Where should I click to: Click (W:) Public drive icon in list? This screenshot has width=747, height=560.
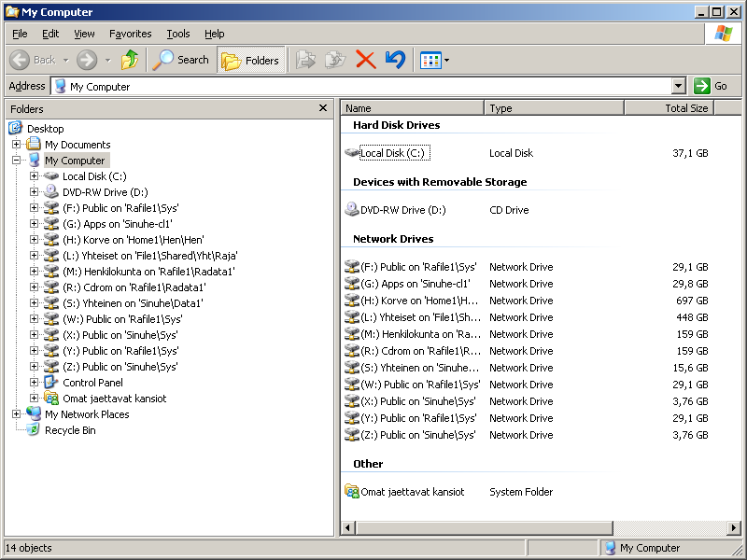352,385
